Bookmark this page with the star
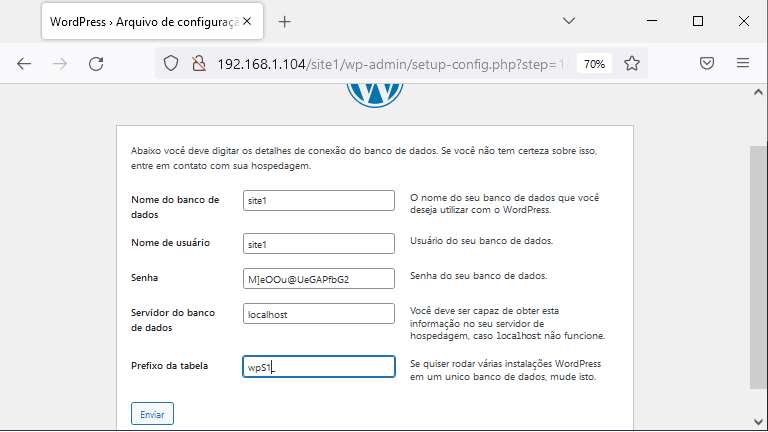This screenshot has width=768, height=432. (632, 64)
